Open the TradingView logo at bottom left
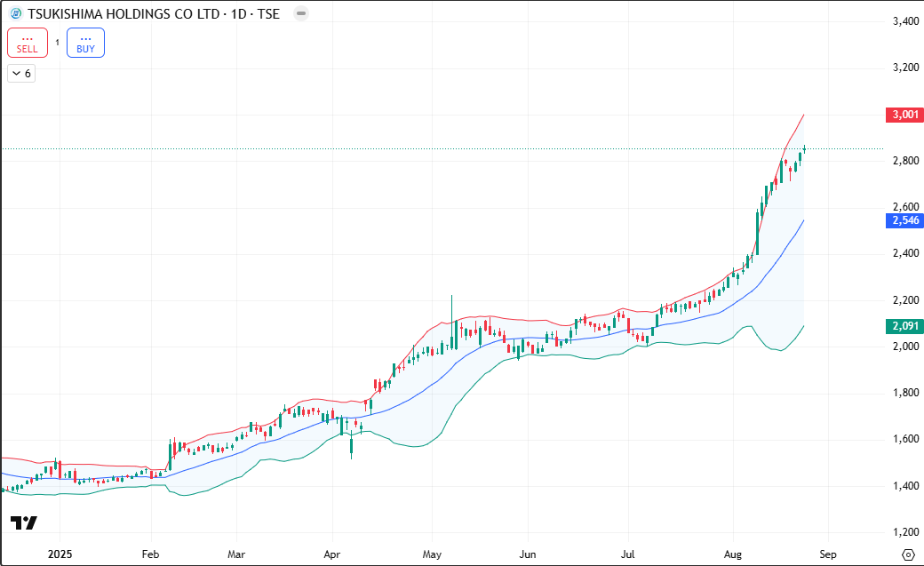The height and width of the screenshot is (566, 924). 24,522
